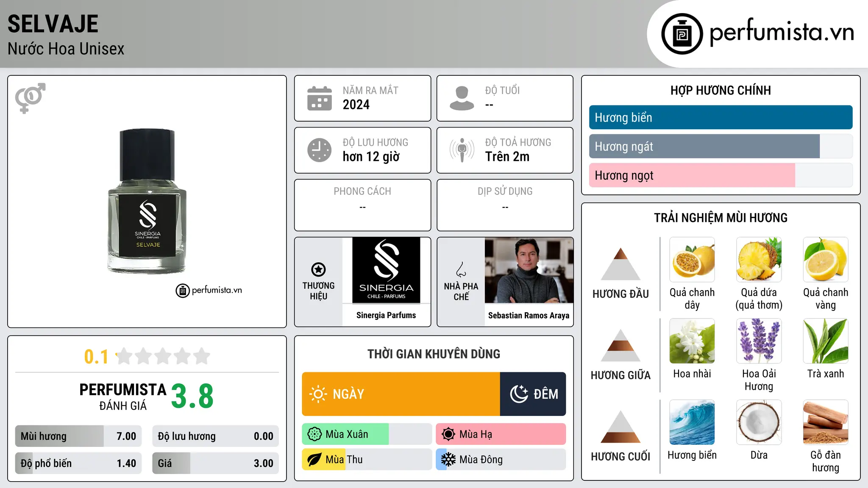This screenshot has width=868, height=488.
Task: Click the sun icon in the Ngày bar
Action: click(318, 394)
